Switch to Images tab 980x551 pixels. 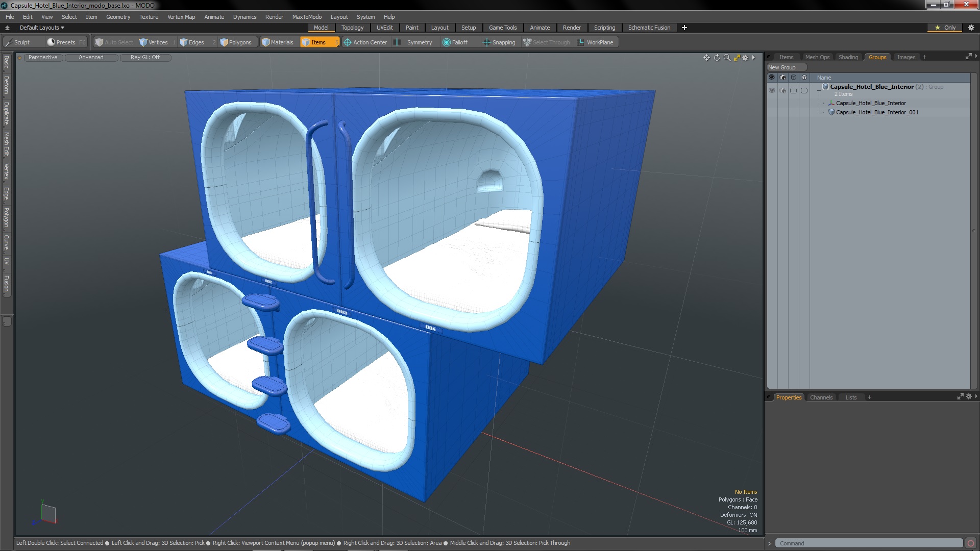(906, 57)
